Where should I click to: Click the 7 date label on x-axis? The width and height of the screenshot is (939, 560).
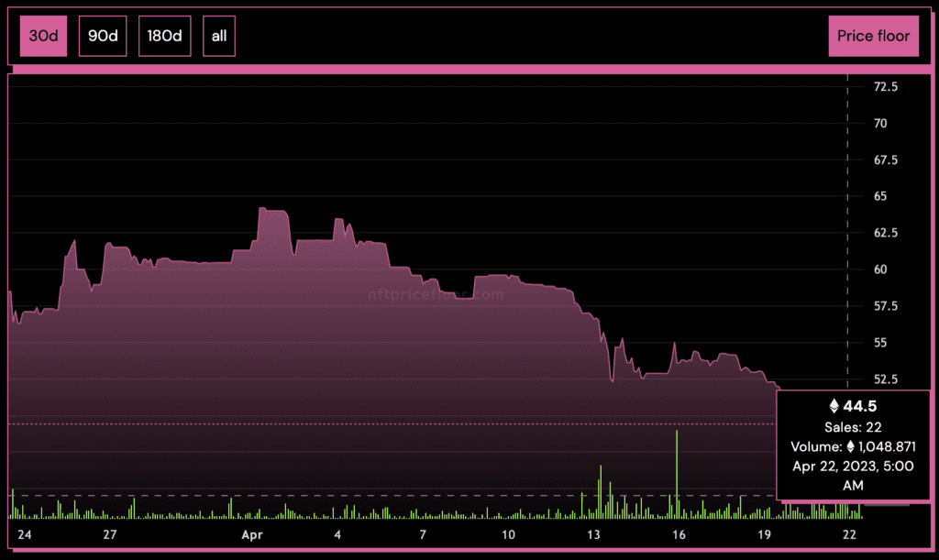tap(423, 534)
